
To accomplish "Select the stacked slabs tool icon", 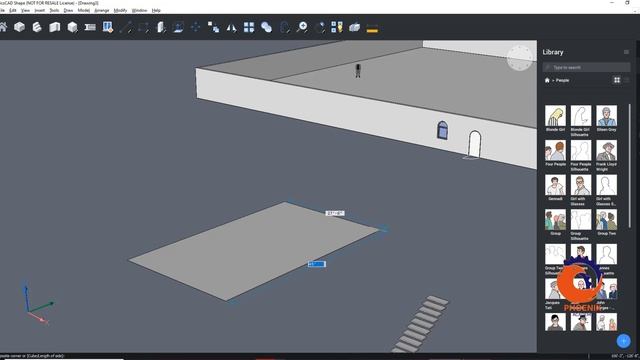I will point(37,27).
